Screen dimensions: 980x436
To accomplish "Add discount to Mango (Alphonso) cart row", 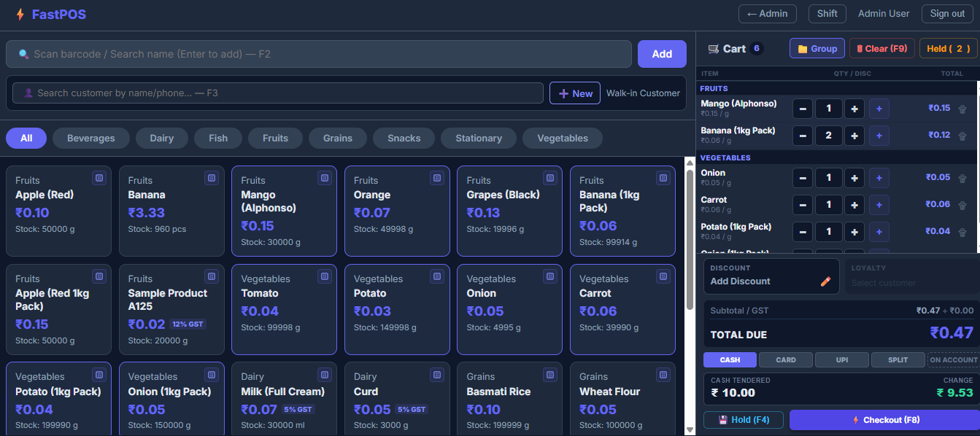I will [x=879, y=109].
